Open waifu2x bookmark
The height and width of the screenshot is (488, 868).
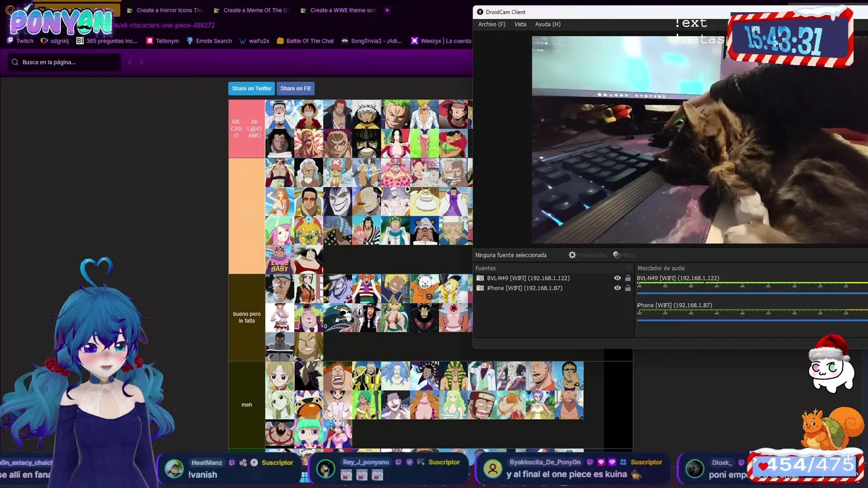[254, 41]
